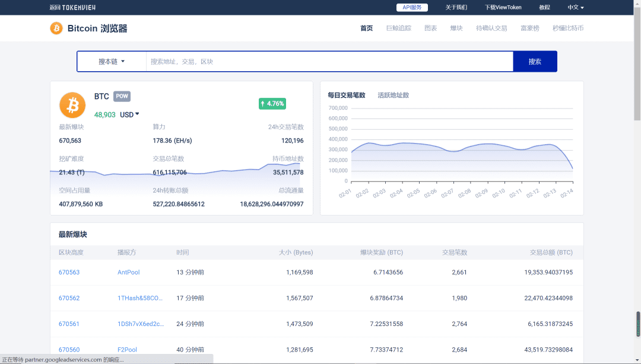Image resolution: width=641 pixels, height=364 pixels.
Task: Open the 1DSh7vX6ed2c... miner link
Action: (x=141, y=324)
